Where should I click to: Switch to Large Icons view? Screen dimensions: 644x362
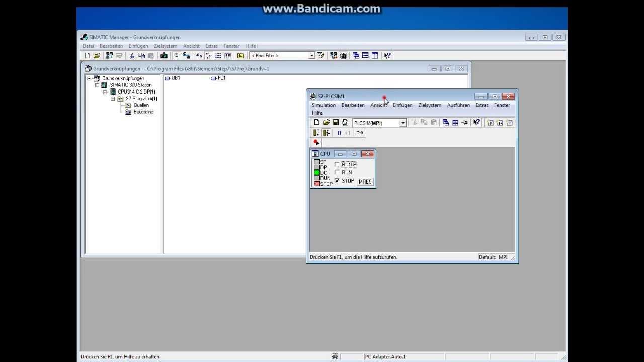pos(199,56)
